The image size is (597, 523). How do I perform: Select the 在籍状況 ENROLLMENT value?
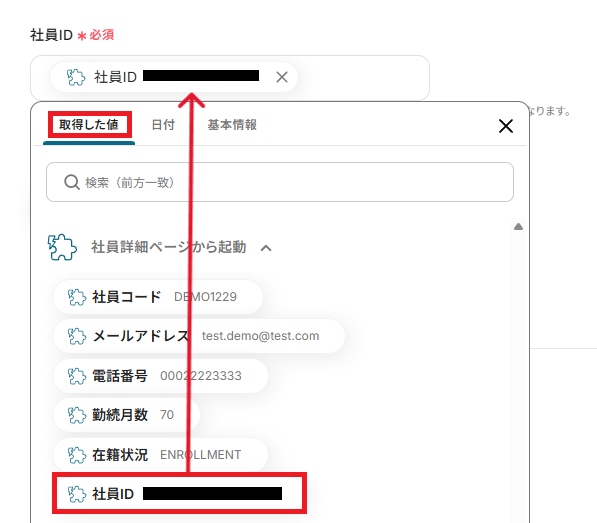tap(160, 454)
